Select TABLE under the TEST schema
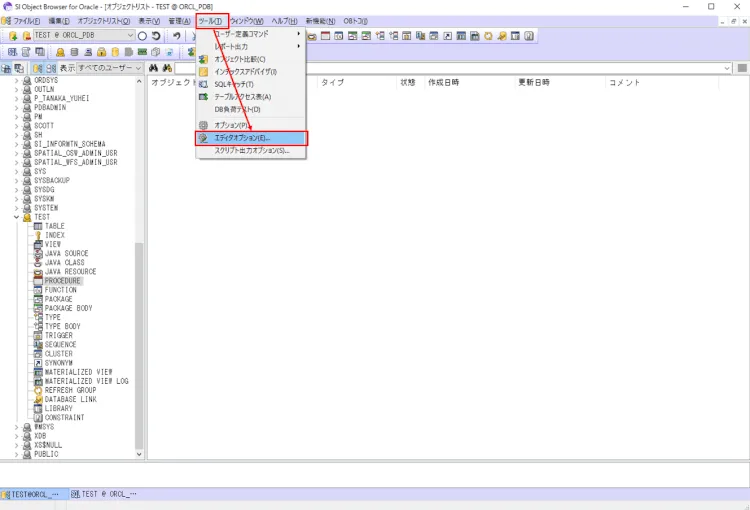Viewport: 750px width, 510px height. point(55,226)
